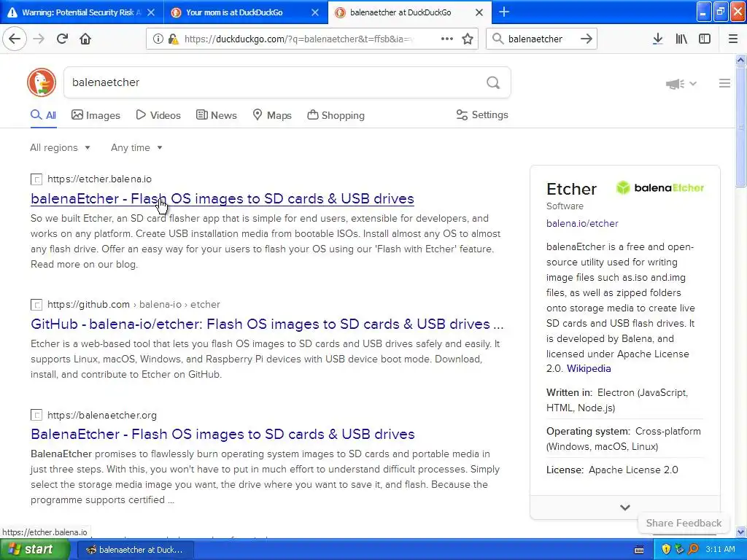Open the browser home page

click(85, 39)
